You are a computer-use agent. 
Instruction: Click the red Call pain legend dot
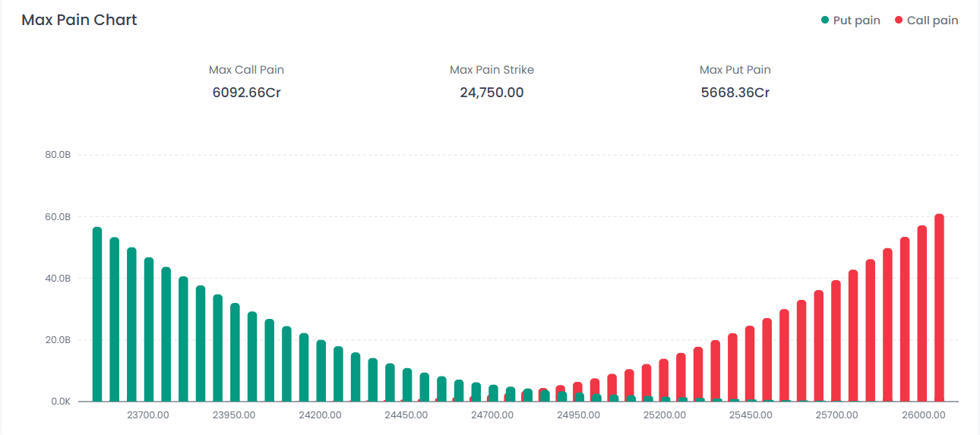tap(899, 20)
